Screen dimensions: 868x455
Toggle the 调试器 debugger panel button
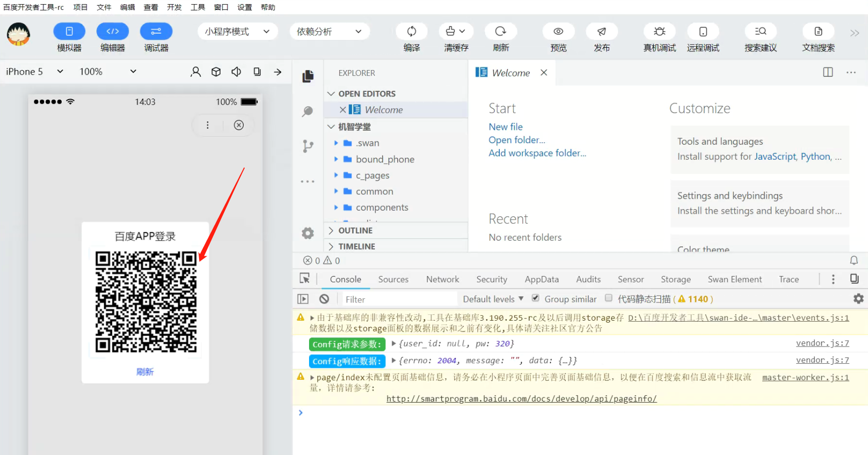[x=156, y=32]
